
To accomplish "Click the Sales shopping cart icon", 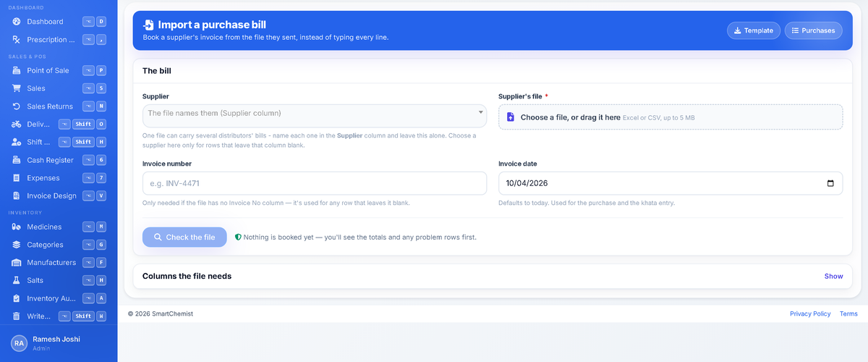I will pyautogui.click(x=17, y=88).
